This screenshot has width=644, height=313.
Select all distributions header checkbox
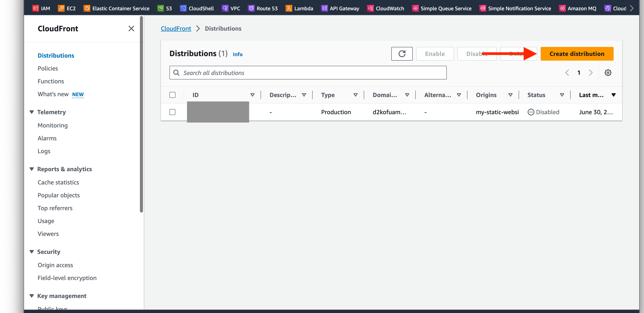coord(172,95)
